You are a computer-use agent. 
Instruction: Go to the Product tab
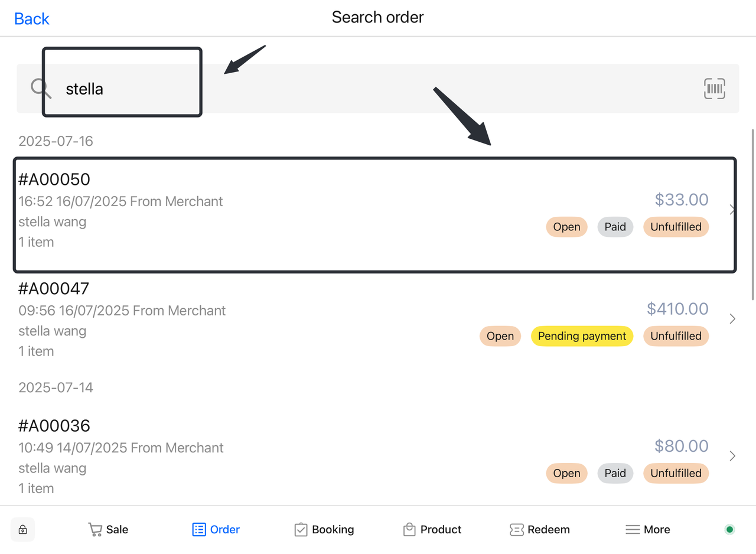click(x=432, y=530)
